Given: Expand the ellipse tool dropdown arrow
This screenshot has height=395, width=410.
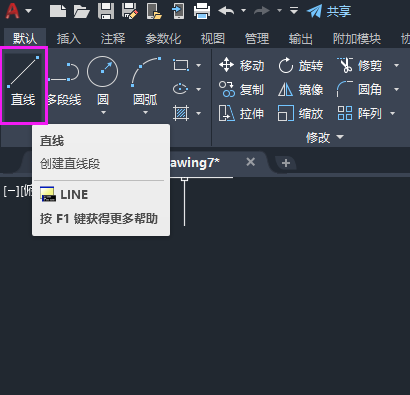Looking at the screenshot, I should [198, 89].
